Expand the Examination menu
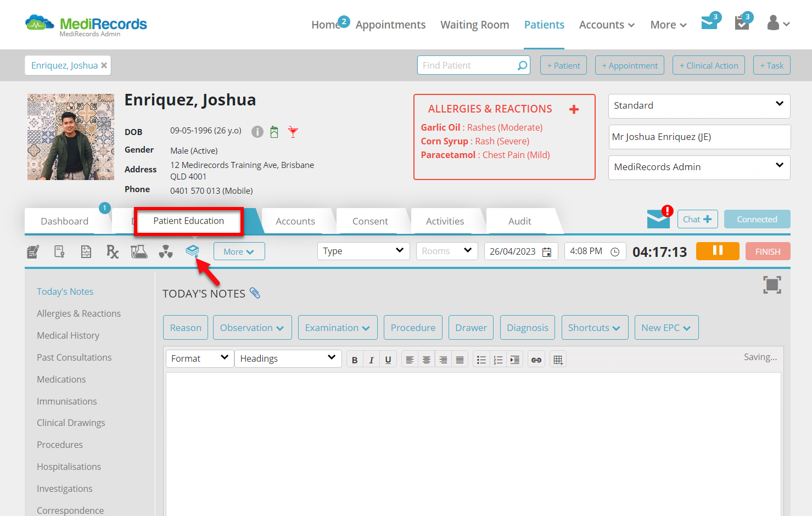812x516 pixels. 338,328
